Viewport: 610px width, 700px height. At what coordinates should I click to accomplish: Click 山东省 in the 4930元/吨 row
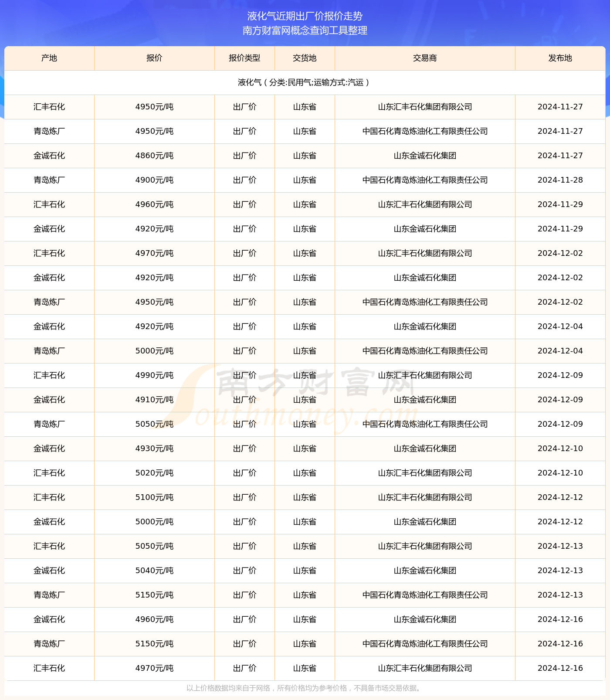pyautogui.click(x=305, y=449)
